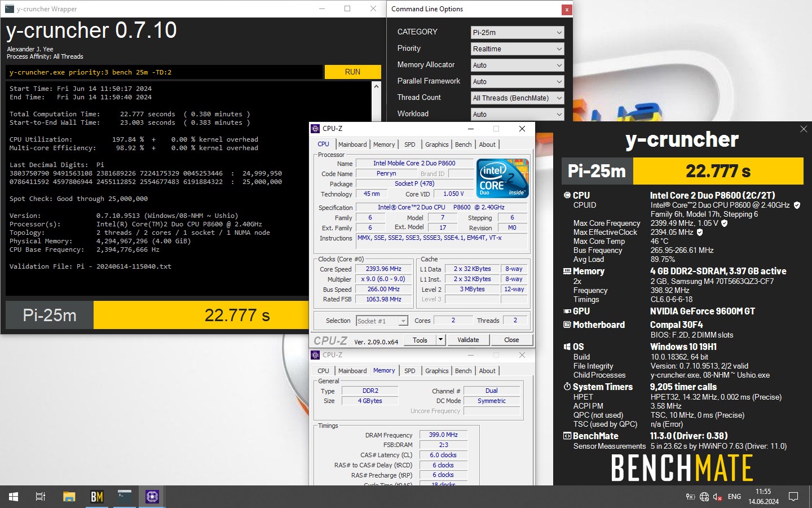Open Priority Realtime dropdown
Image resolution: width=812 pixels, height=508 pixels.
517,49
